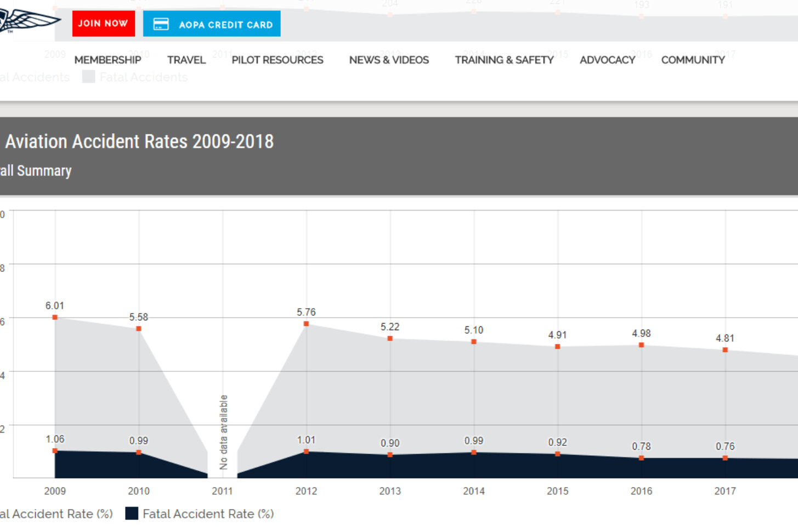Screen dimensions: 798x532
Task: Select the 2012 data point 5.76
Action: 306,324
